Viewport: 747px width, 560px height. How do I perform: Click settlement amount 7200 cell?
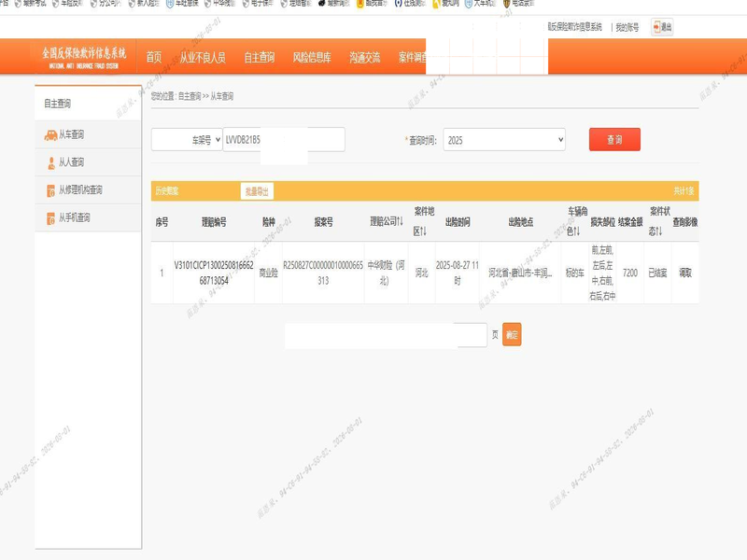click(629, 273)
